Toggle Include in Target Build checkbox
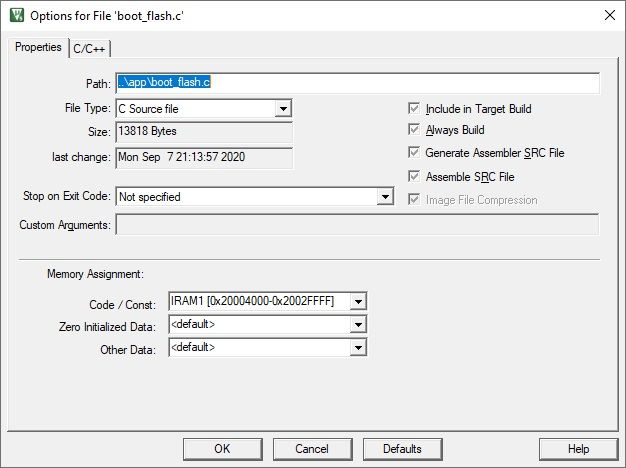The image size is (626, 468). coord(415,109)
